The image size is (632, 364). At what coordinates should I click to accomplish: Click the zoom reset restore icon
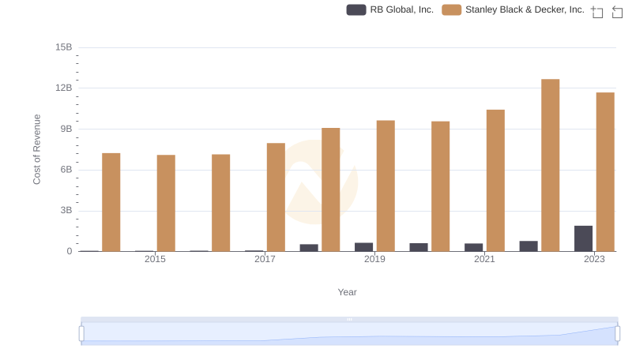click(617, 12)
